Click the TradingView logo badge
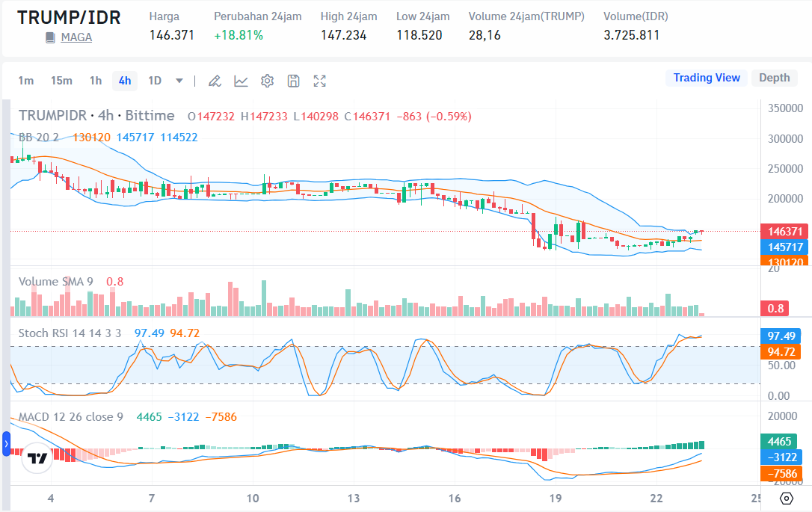Viewport: 812px width, 512px height. pyautogui.click(x=37, y=458)
